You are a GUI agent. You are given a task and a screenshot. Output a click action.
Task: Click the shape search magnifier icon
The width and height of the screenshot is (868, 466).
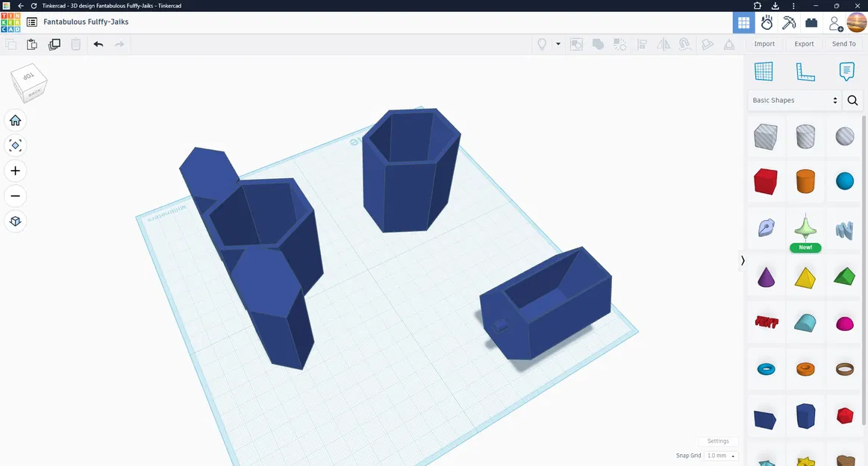[x=852, y=100]
